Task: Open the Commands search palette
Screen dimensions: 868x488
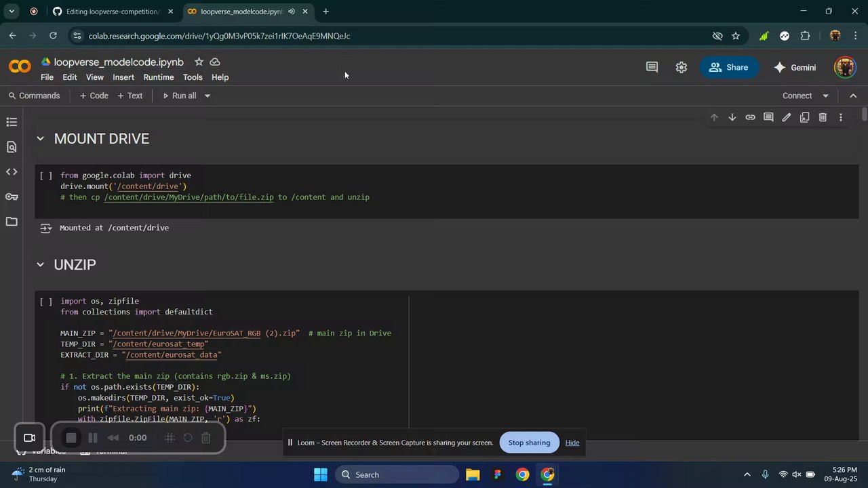Action: coord(33,96)
